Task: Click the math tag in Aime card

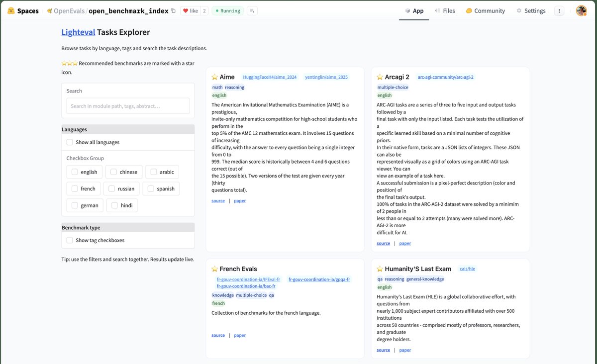Action: [217, 88]
